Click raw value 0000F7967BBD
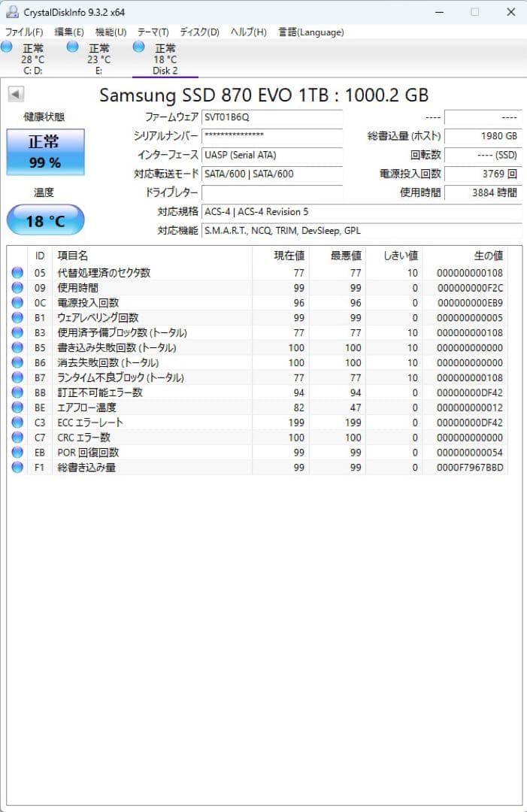Screen dimensions: 527x812 (470, 468)
